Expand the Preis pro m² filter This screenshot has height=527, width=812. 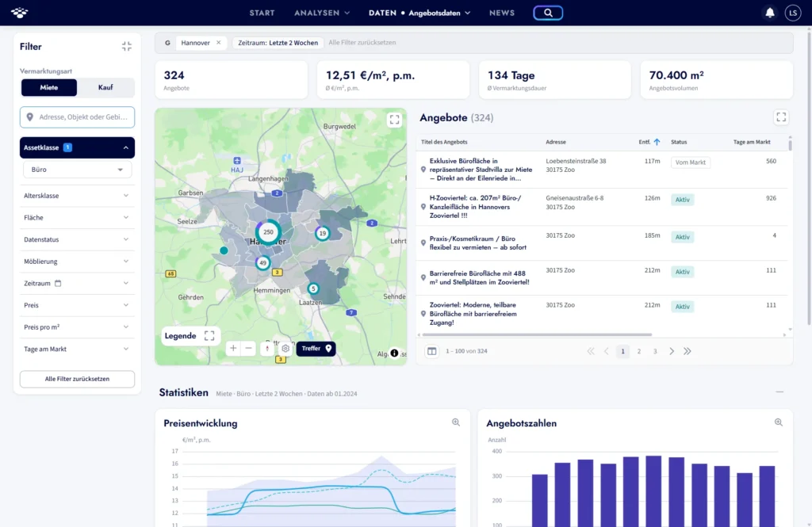[77, 327]
